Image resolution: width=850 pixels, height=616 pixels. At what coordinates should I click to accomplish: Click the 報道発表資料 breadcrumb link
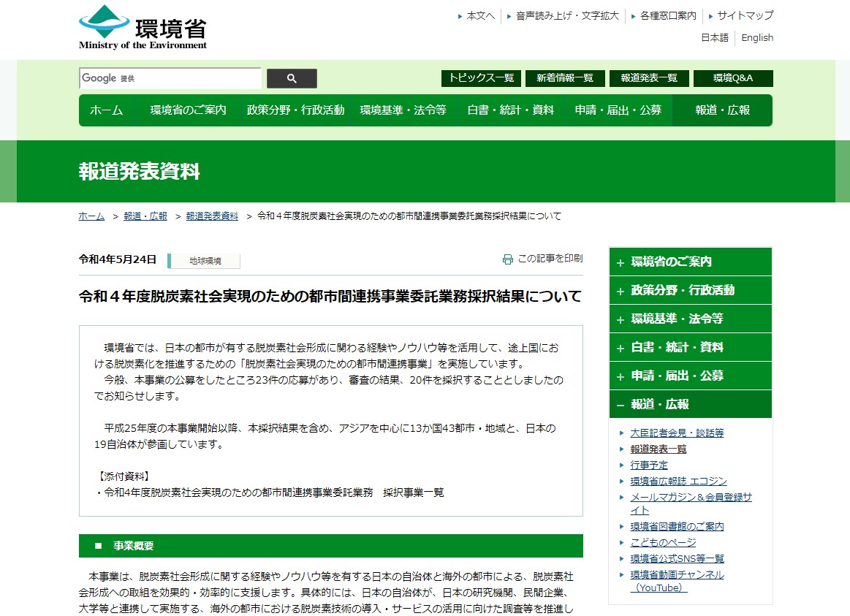point(212,216)
